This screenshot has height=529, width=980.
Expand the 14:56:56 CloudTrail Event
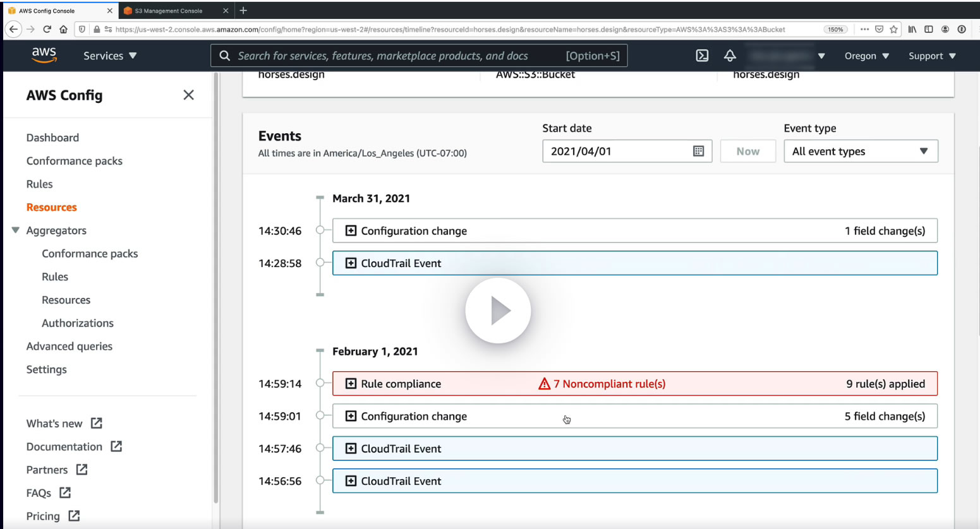(x=351, y=481)
